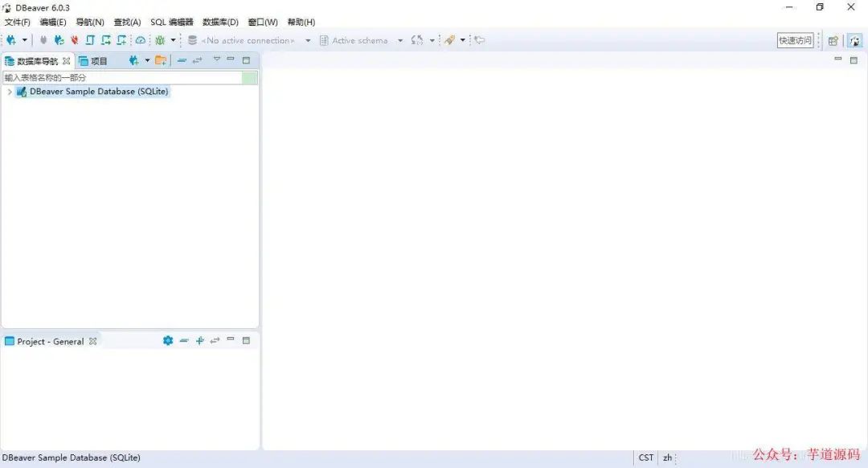Click status bar text DBeaver Sample Database (SQLite)
Image resolution: width=868 pixels, height=468 pixels.
pos(72,458)
